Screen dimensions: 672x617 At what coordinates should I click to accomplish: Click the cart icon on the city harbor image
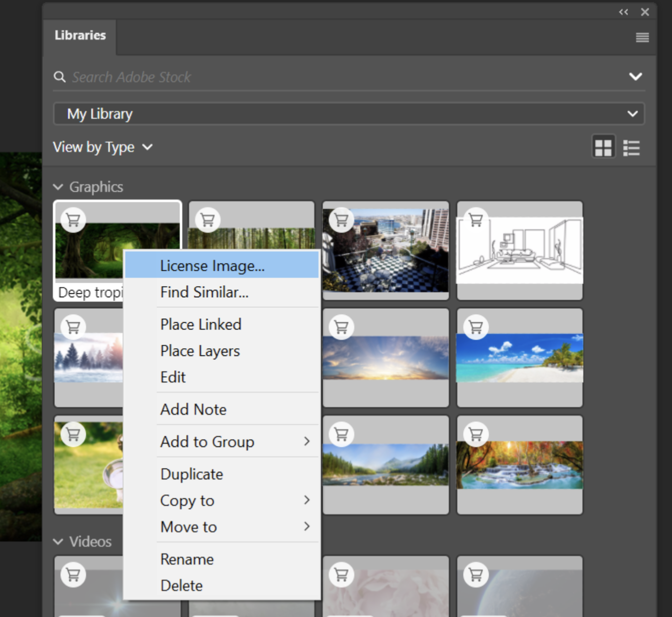(x=342, y=219)
